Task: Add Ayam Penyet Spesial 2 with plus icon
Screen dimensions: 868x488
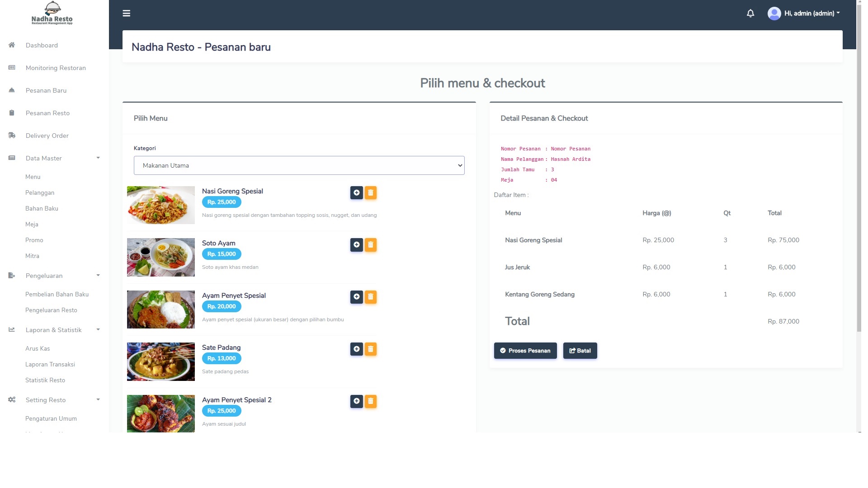Action: click(x=356, y=401)
